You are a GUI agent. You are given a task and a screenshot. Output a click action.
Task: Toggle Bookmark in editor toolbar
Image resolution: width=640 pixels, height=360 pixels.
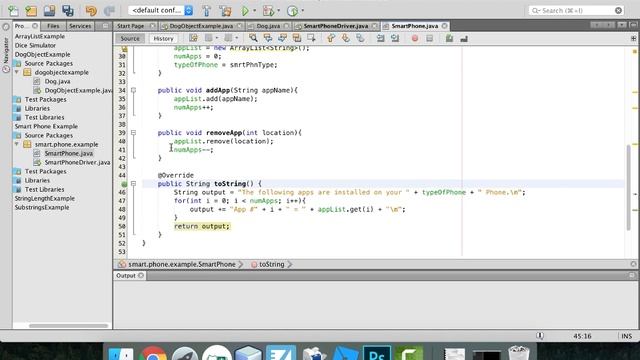[x=360, y=38]
